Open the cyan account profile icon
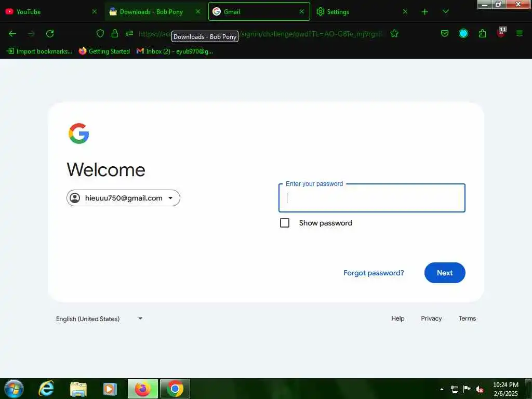532x399 pixels. 463,33
